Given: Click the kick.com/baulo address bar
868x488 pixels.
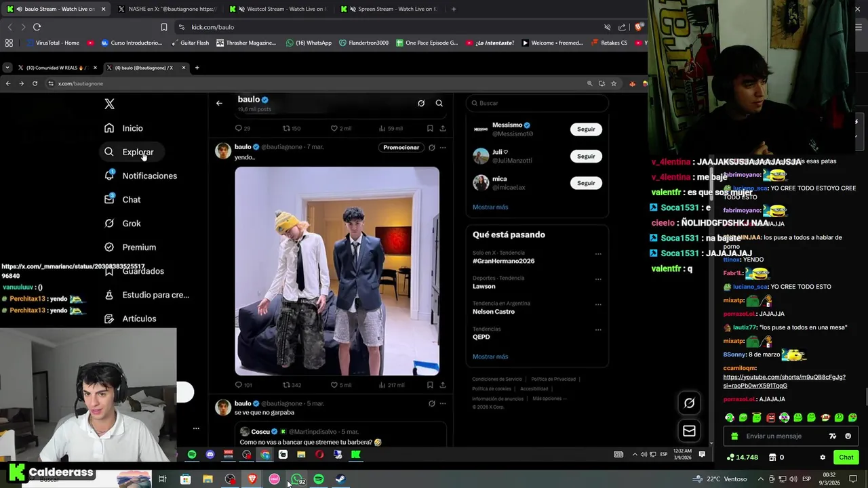Looking at the screenshot, I should 387,27.
